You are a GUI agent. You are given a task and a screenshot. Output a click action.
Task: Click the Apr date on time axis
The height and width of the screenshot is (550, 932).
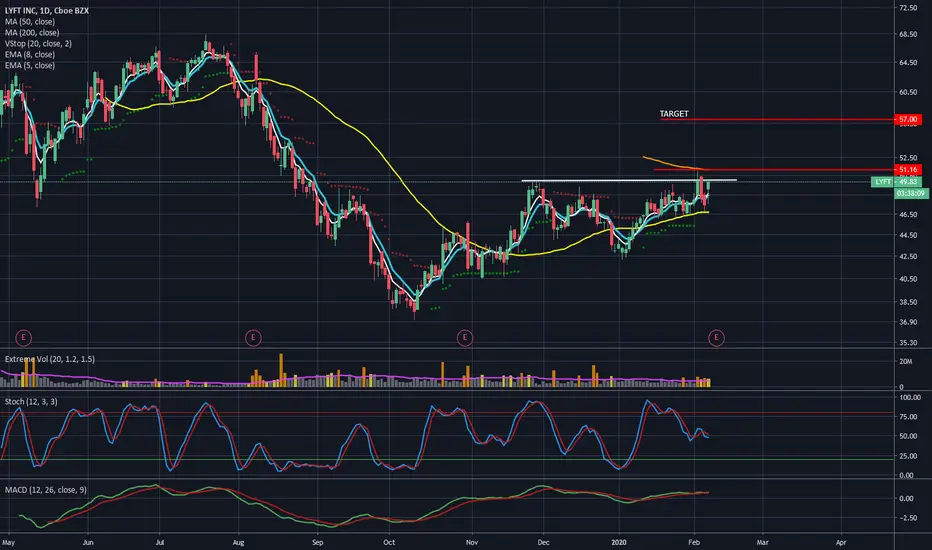tap(841, 542)
